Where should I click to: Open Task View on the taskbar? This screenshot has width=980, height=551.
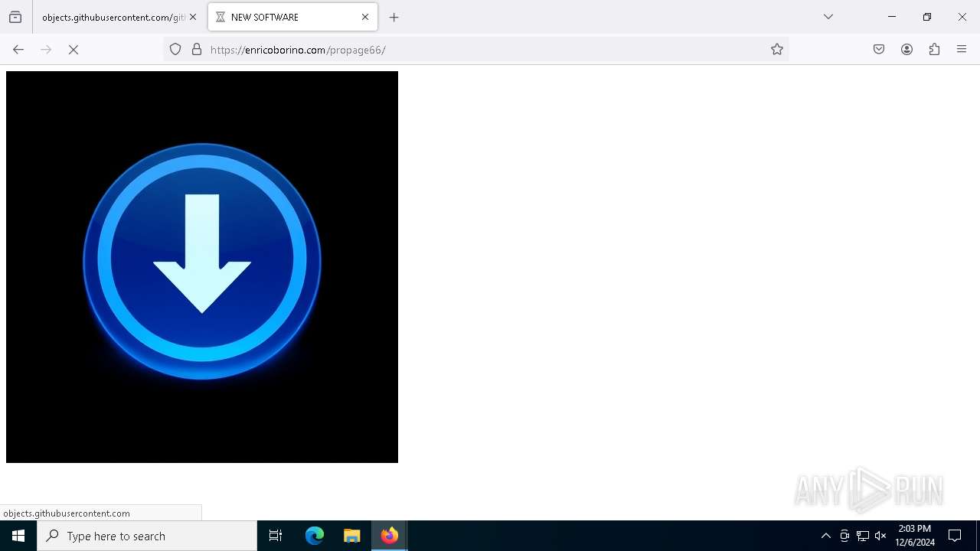[x=276, y=536]
